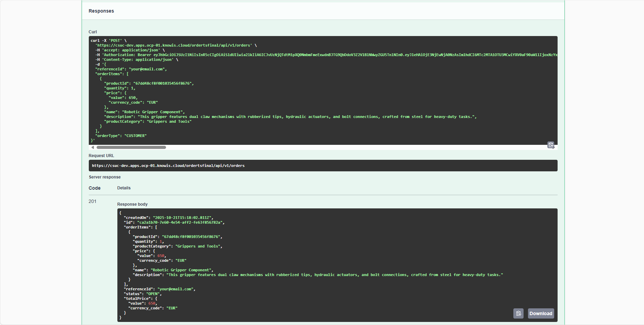Image resolution: width=644 pixels, height=325 pixels.
Task: Click the orderType CUSTOMER field in the curl payload
Action: 121,135
